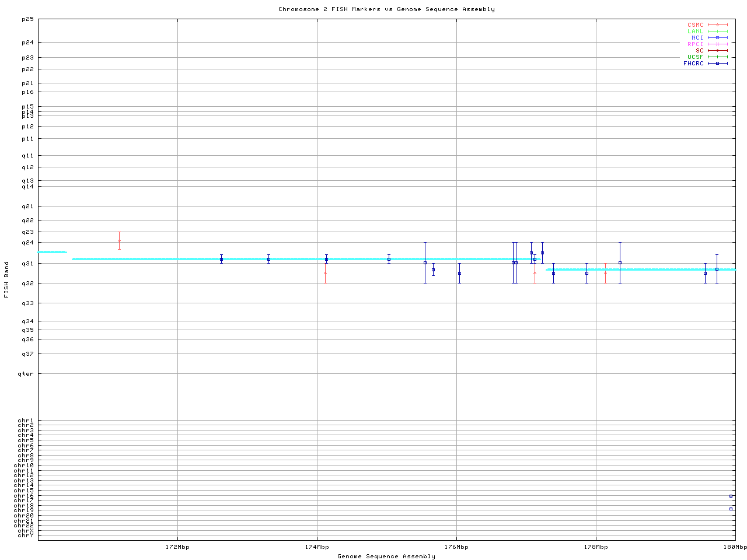The height and width of the screenshot is (560, 747).
Task: Click the red CSMC marker above q24
Action: (x=119, y=240)
